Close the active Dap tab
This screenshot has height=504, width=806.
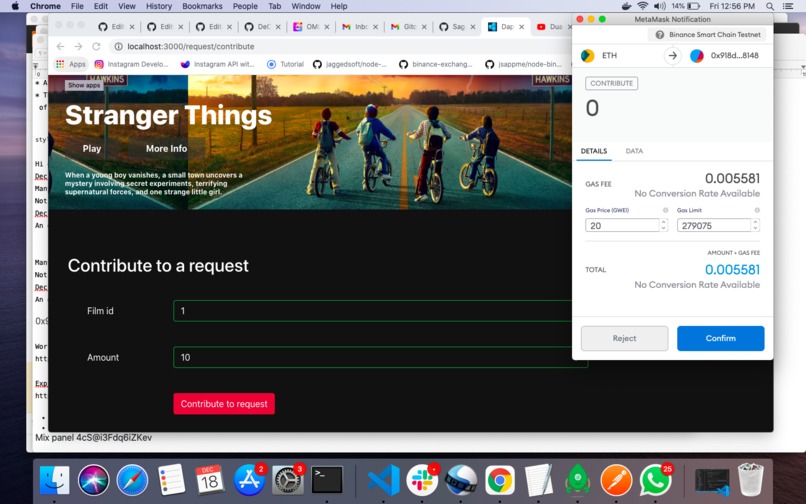(x=521, y=27)
